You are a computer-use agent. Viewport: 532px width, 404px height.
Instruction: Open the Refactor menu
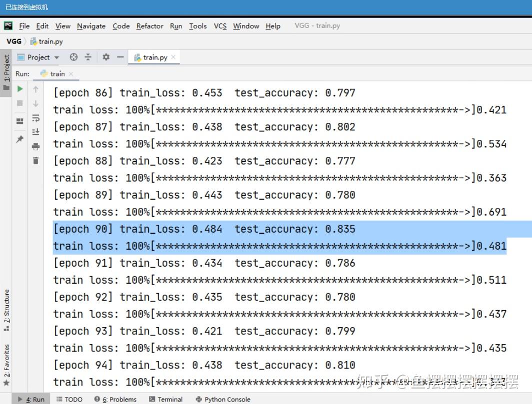149,26
